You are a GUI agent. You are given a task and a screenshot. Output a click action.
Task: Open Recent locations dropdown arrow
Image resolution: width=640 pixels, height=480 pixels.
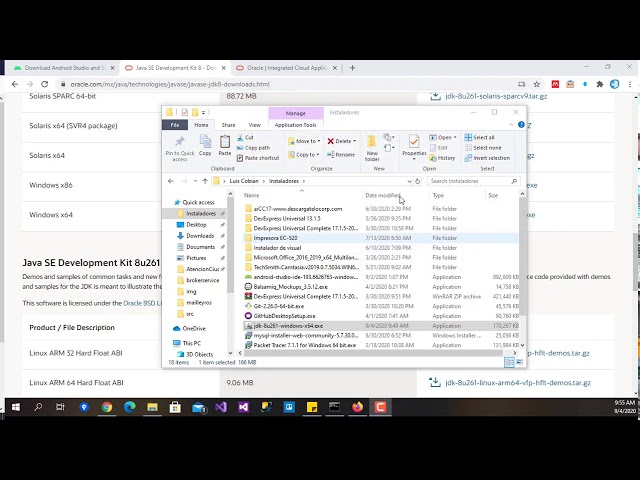click(x=195, y=181)
